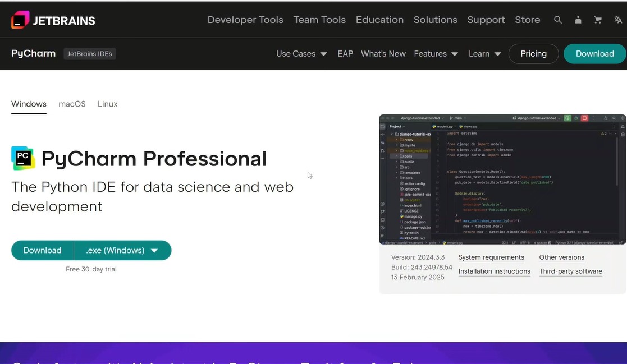Click the PyCharm Professional heading
The width and height of the screenshot is (627, 364).
tap(154, 159)
